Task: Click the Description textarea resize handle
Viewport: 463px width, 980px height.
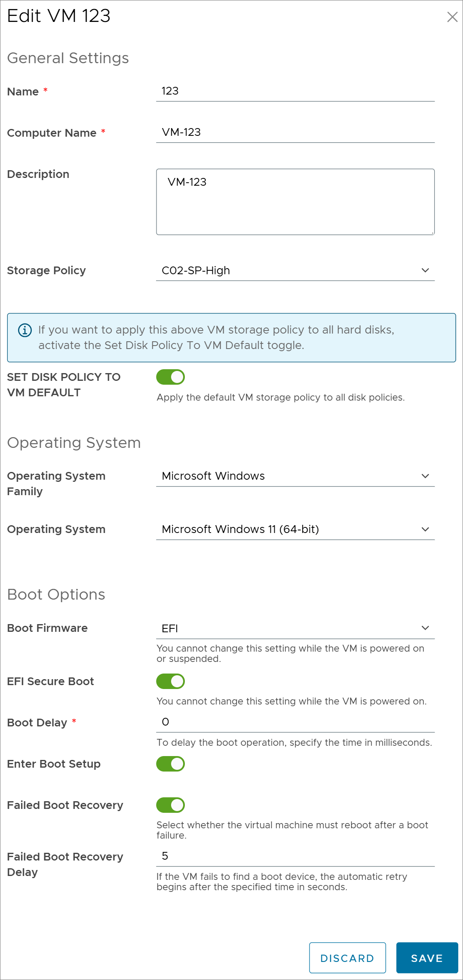Action: pyautogui.click(x=432, y=233)
